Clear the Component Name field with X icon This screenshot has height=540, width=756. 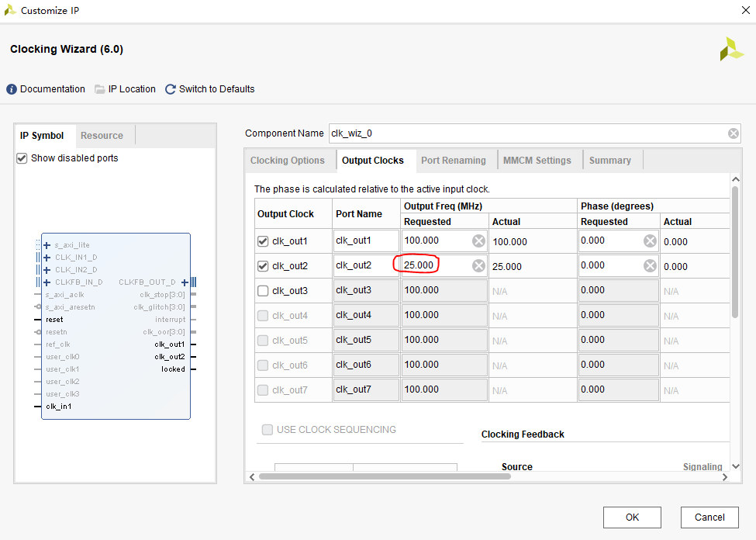pyautogui.click(x=734, y=133)
